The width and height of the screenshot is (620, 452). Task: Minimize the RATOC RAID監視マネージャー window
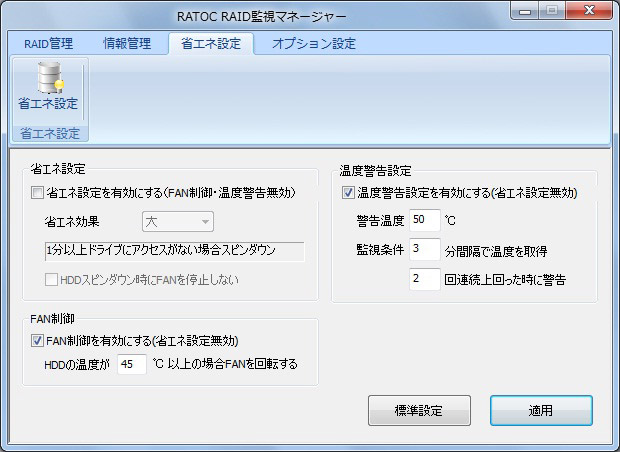(x=525, y=11)
